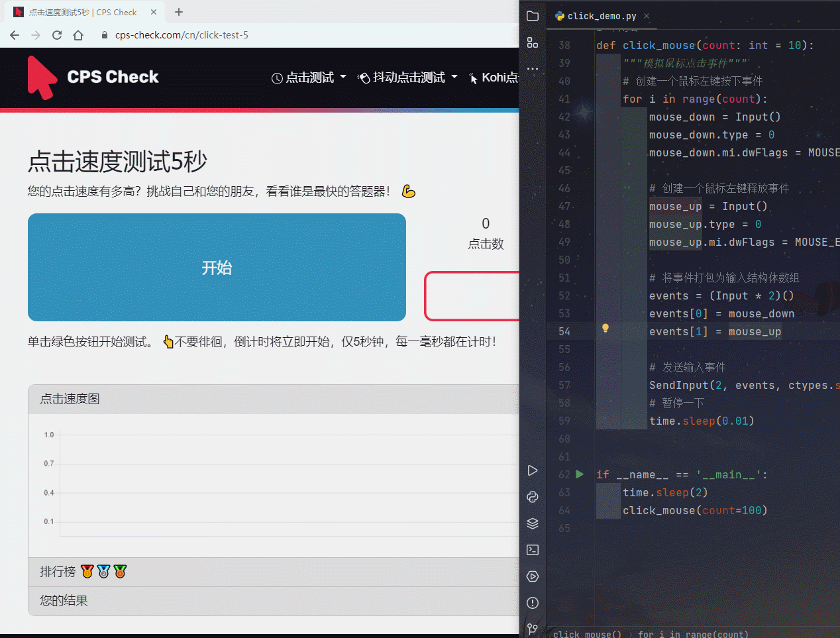Open the Problems panel
This screenshot has width=840, height=638.
tap(533, 603)
